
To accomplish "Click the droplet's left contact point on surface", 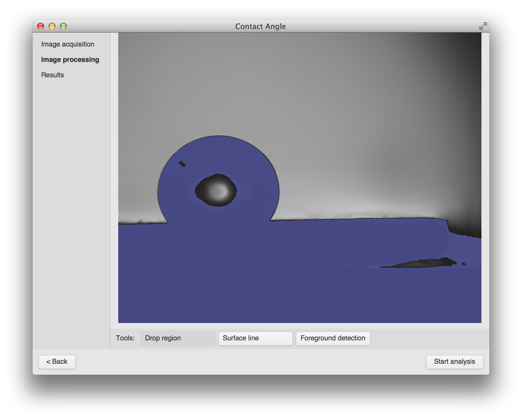I will [167, 223].
